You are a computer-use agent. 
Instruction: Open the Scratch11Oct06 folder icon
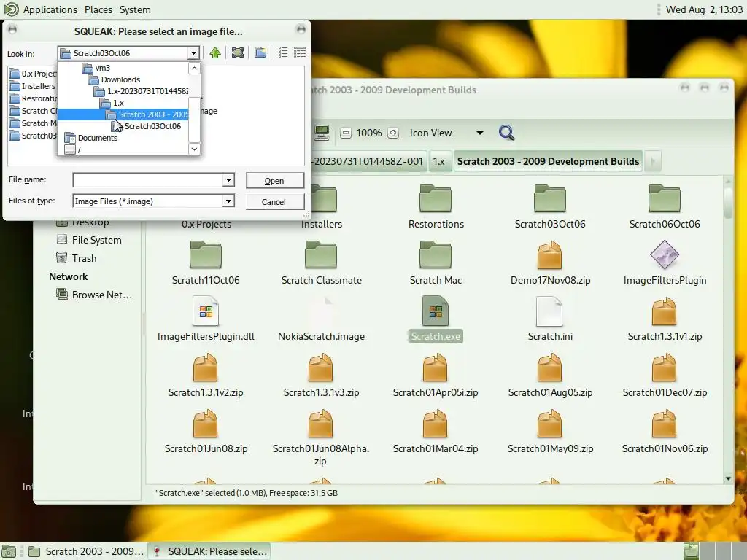click(x=206, y=254)
